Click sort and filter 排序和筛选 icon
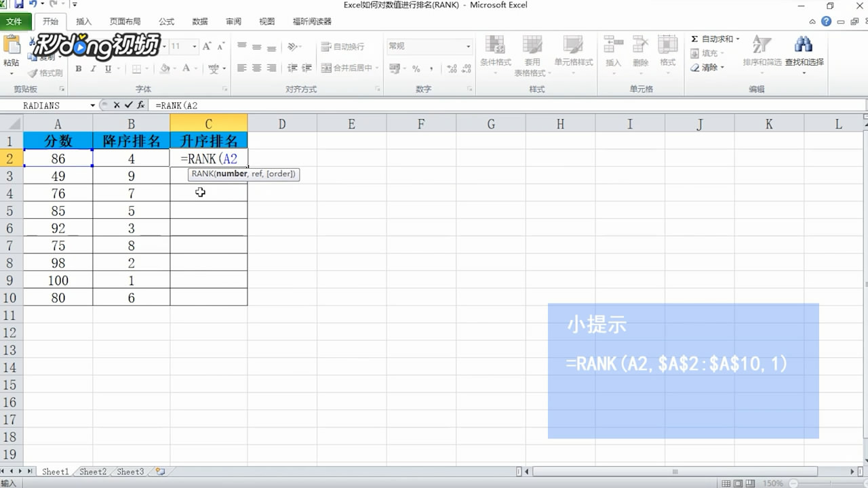The image size is (868, 488). click(x=762, y=45)
